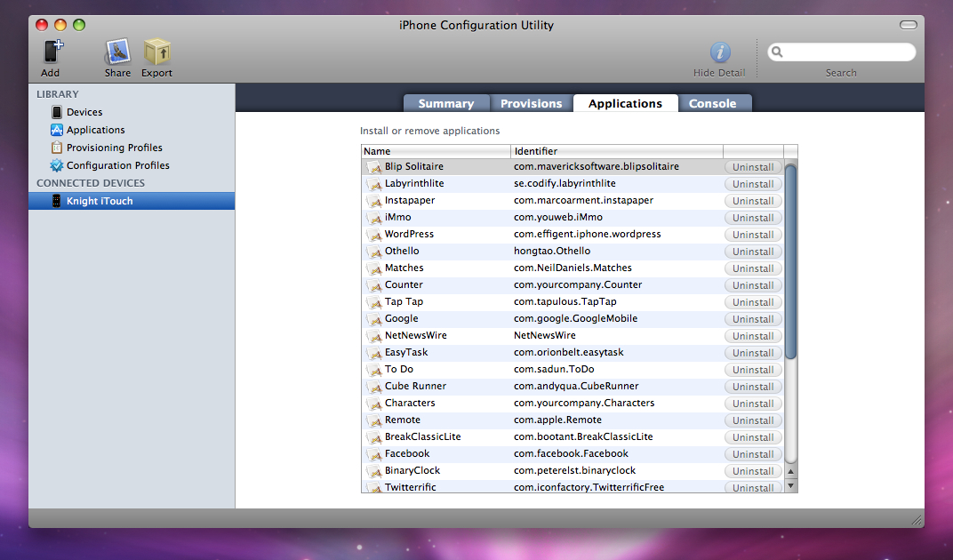Uninstall BinaryClock

pos(753,471)
